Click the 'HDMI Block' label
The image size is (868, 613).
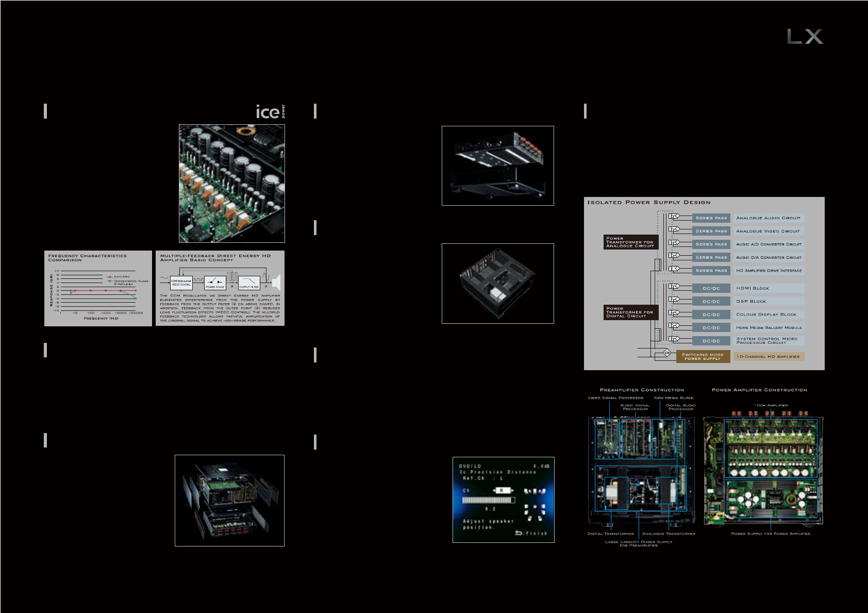coord(769,288)
